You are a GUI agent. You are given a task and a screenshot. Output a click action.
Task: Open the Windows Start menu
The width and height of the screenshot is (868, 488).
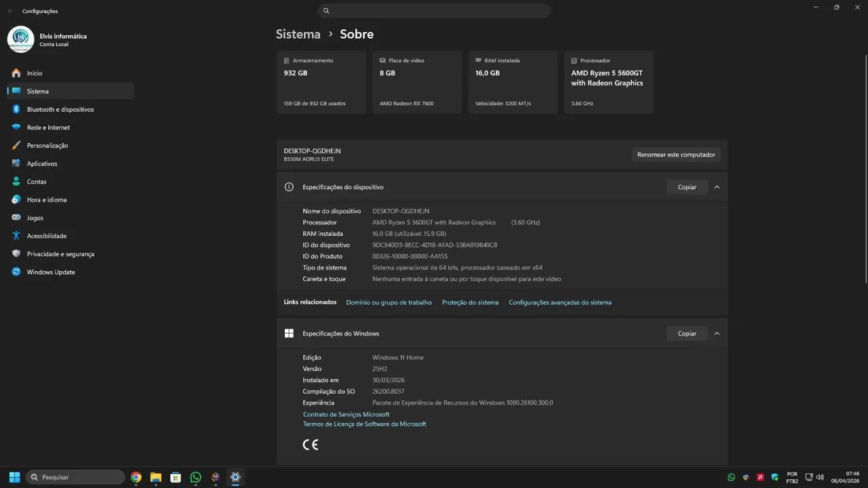click(x=14, y=477)
